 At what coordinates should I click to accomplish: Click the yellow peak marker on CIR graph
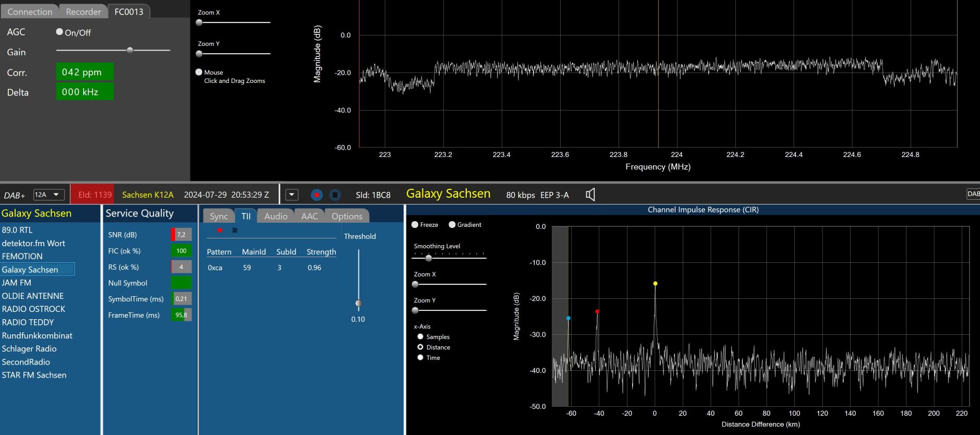[x=655, y=284]
